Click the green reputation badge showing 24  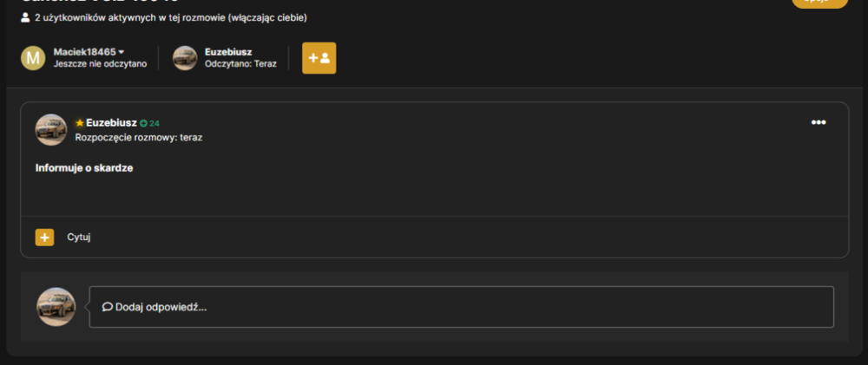pyautogui.click(x=149, y=123)
